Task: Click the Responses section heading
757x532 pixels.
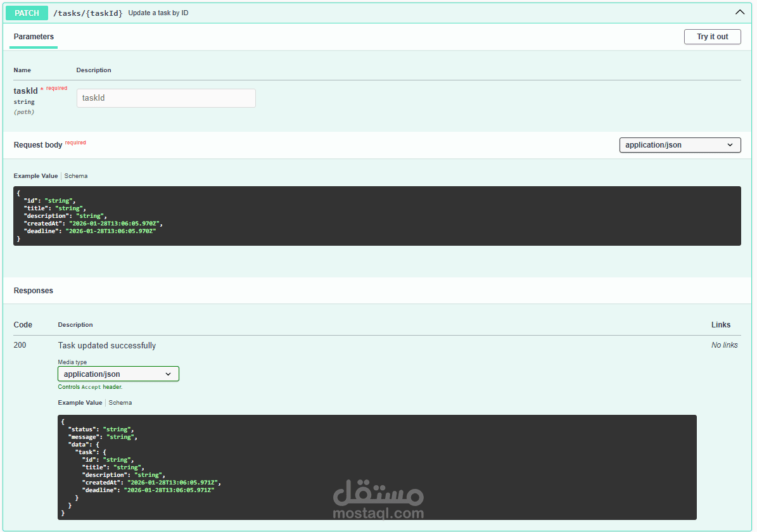Action: [34, 291]
